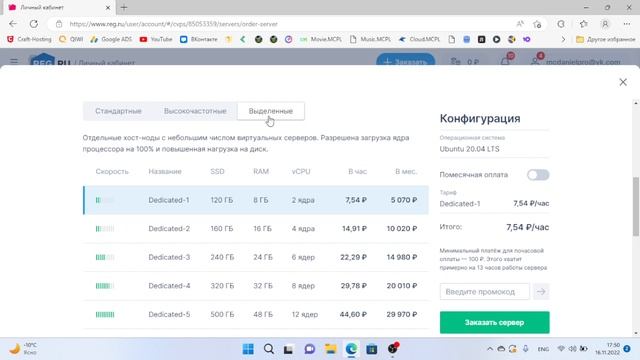Click the Скорость column header
The image size is (640, 360).
[112, 171]
